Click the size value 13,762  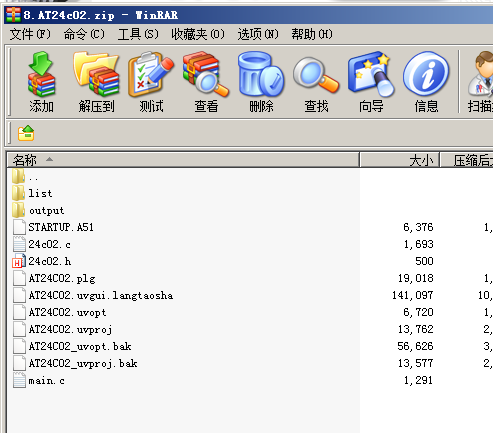click(x=416, y=329)
